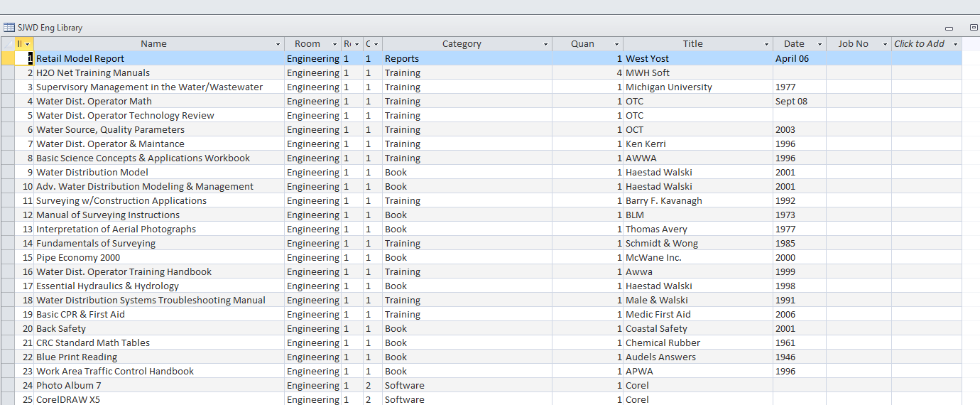This screenshot has width=980, height=405.
Task: Click the row selector for record 12
Action: pyautogui.click(x=7, y=215)
